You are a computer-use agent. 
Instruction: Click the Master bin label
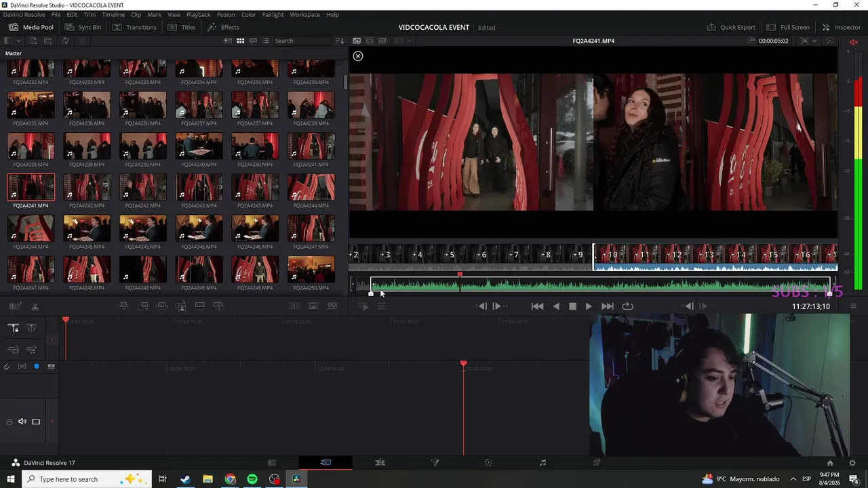click(x=14, y=54)
